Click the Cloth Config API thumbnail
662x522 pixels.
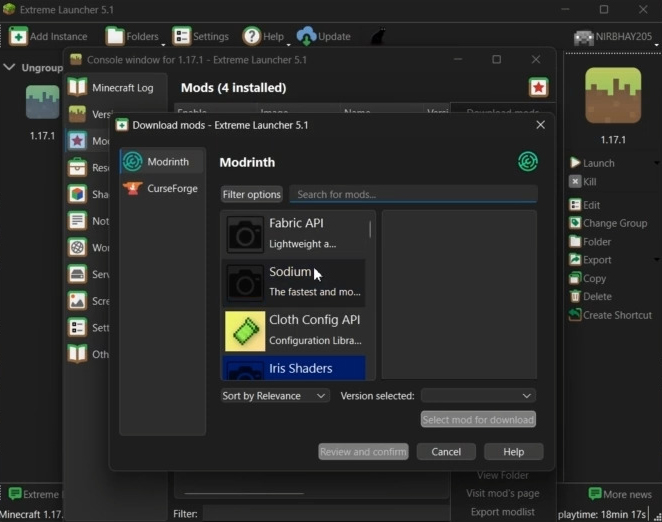point(245,331)
